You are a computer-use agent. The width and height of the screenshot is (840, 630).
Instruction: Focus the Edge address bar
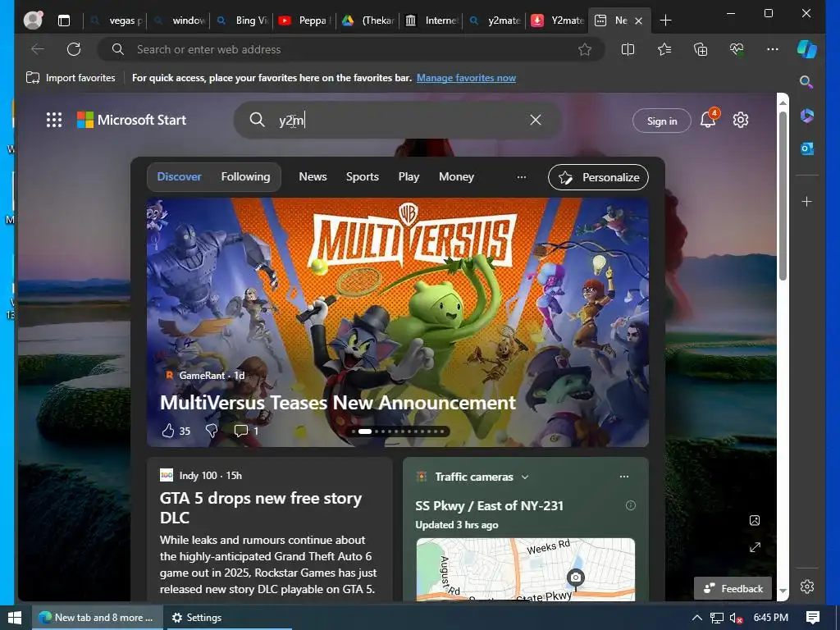tap(351, 49)
